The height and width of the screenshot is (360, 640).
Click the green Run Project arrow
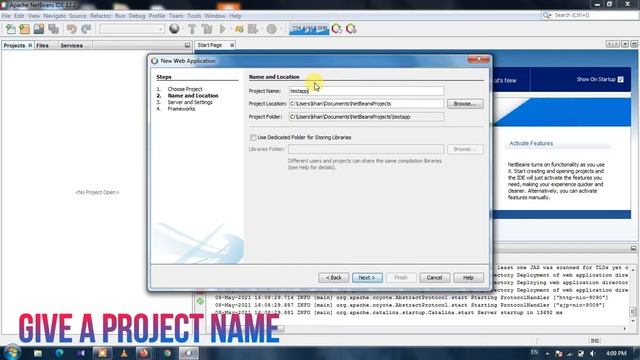click(x=223, y=29)
